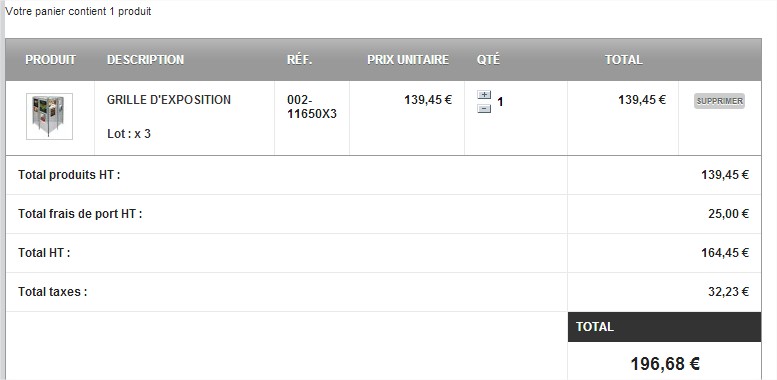
Task: Select the DESCRIPTION column header
Action: coord(146,60)
